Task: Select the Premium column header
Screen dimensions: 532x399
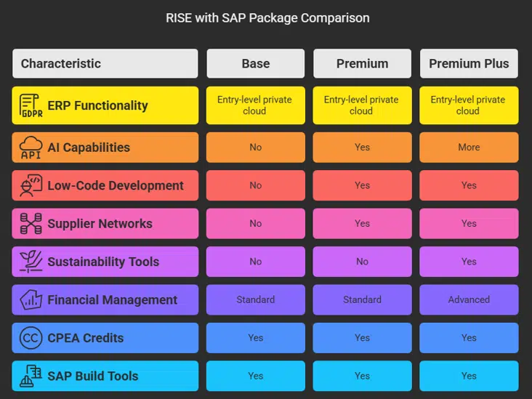Action: click(363, 63)
